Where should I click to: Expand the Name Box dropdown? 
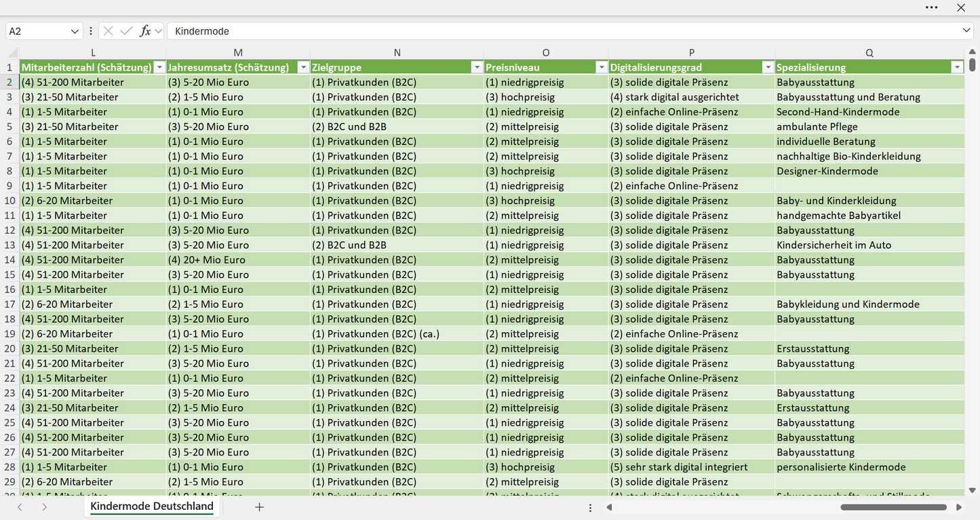75,31
